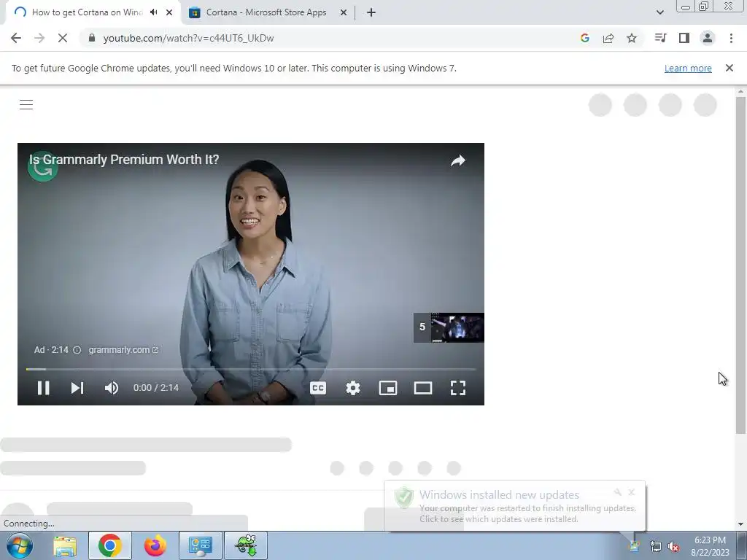Open the YouTube hamburger guide menu
747x560 pixels.
(26, 104)
